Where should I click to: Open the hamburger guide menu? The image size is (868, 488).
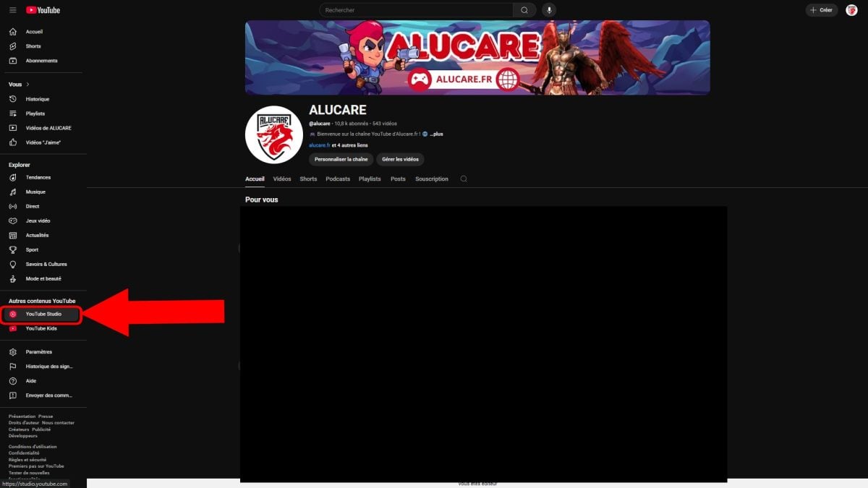click(12, 10)
